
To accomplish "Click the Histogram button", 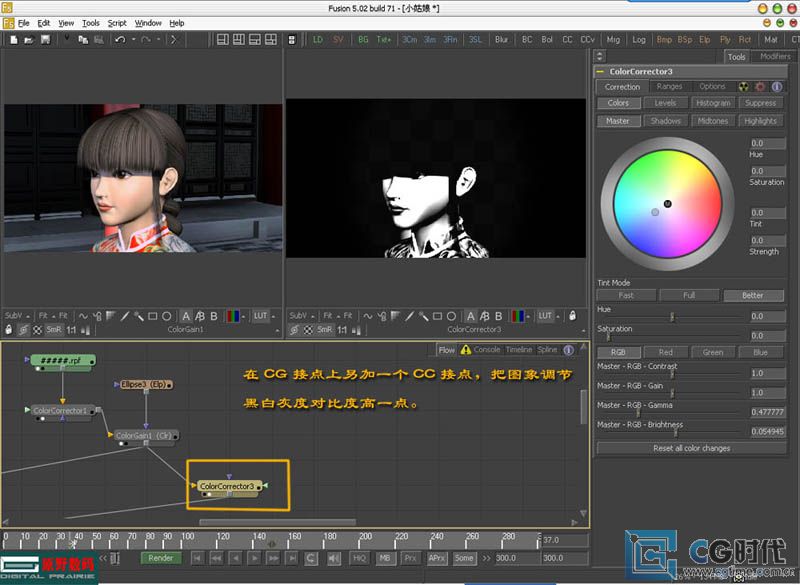I will tap(713, 103).
